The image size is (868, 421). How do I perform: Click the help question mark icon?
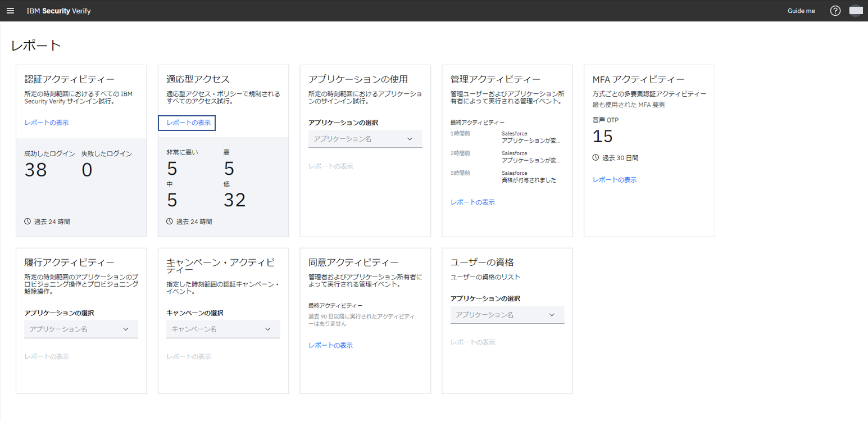tap(835, 11)
